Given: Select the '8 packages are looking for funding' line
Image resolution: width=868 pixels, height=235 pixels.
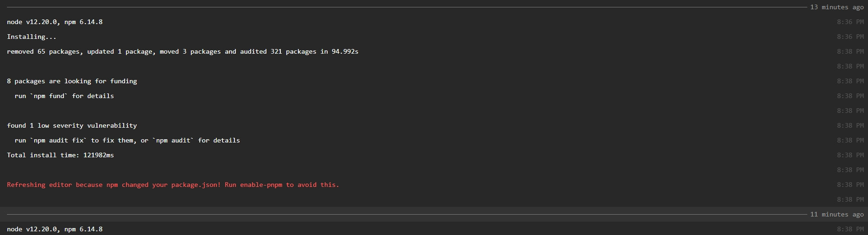Looking at the screenshot, I should pyautogui.click(x=72, y=81).
